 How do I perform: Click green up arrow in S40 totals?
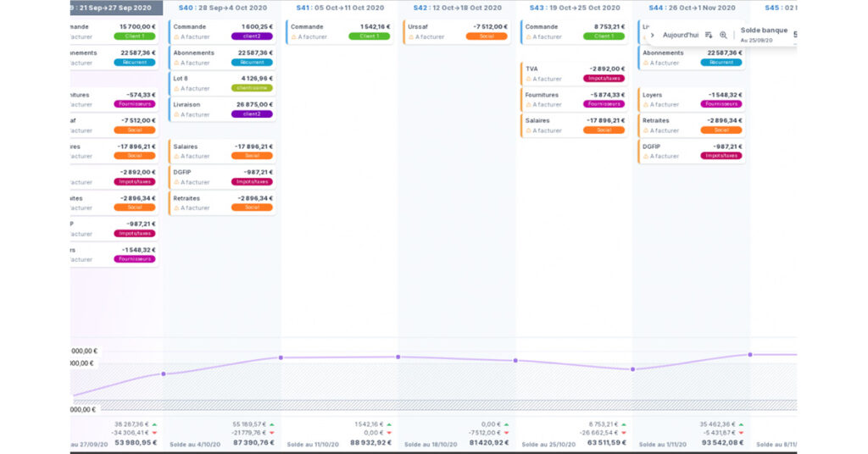(x=271, y=424)
